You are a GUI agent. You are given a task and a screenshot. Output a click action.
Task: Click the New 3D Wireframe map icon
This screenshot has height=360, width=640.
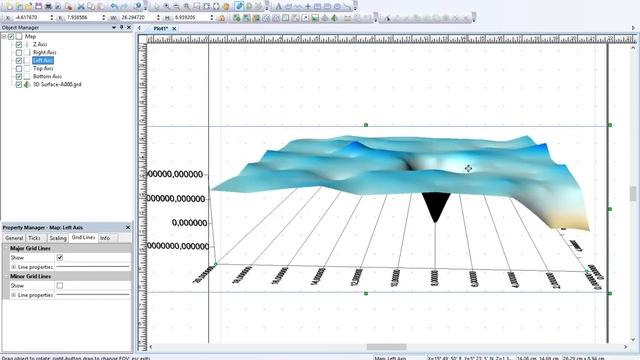click(x=324, y=18)
